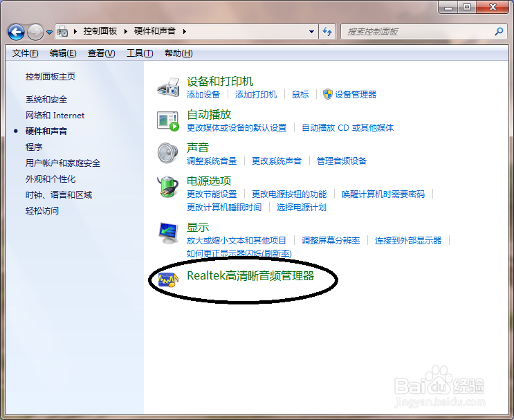Open the 工具(T) menu

coord(140,53)
